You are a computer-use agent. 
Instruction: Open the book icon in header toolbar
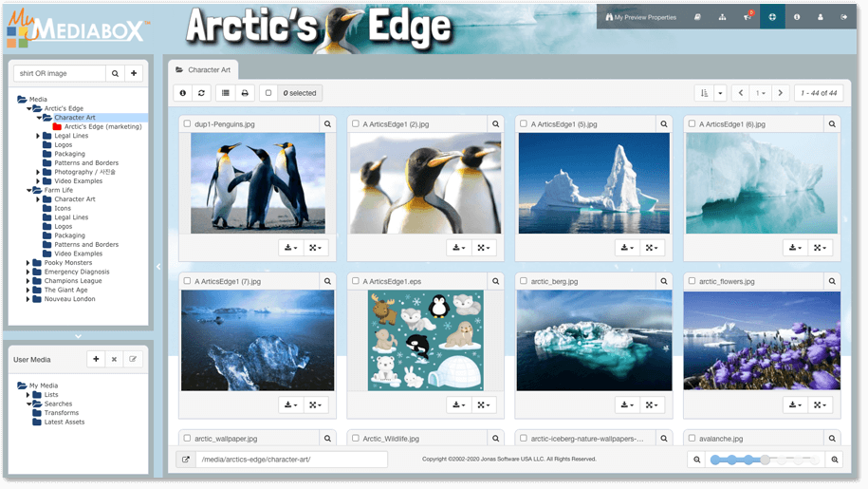pos(697,17)
